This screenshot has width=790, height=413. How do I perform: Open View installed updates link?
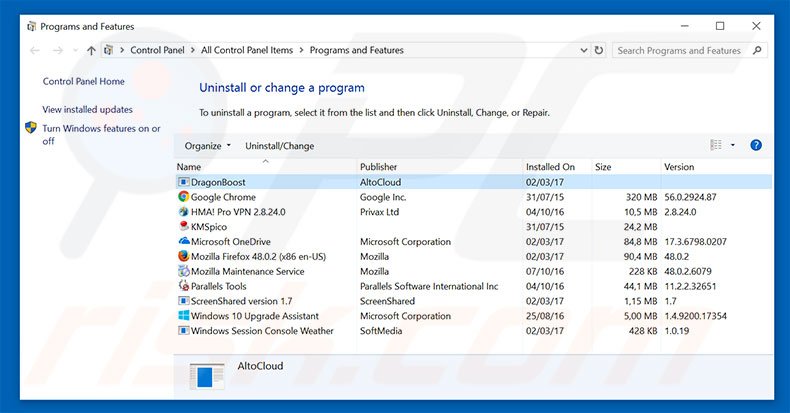tap(88, 109)
